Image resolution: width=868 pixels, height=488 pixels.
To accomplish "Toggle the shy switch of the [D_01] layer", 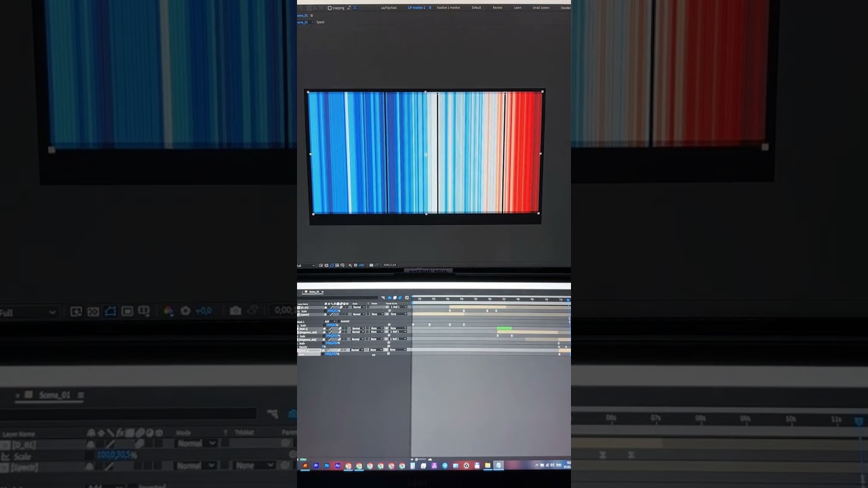I will click(x=325, y=307).
